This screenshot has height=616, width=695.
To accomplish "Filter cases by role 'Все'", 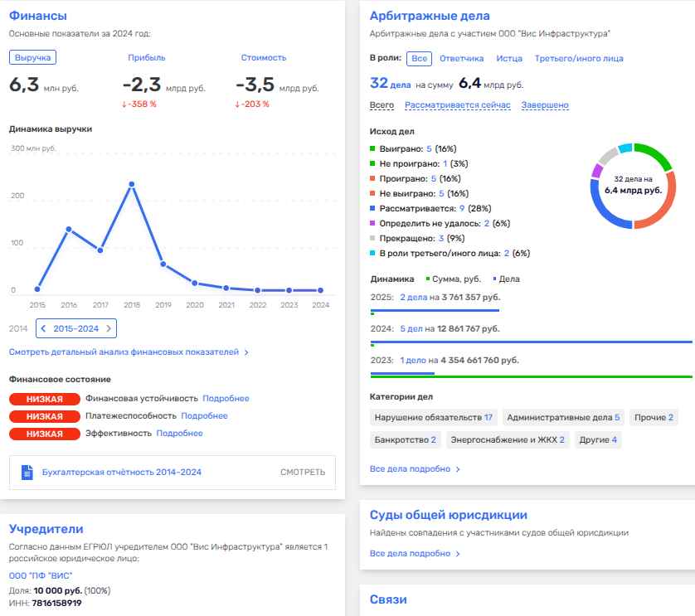I will (x=420, y=59).
